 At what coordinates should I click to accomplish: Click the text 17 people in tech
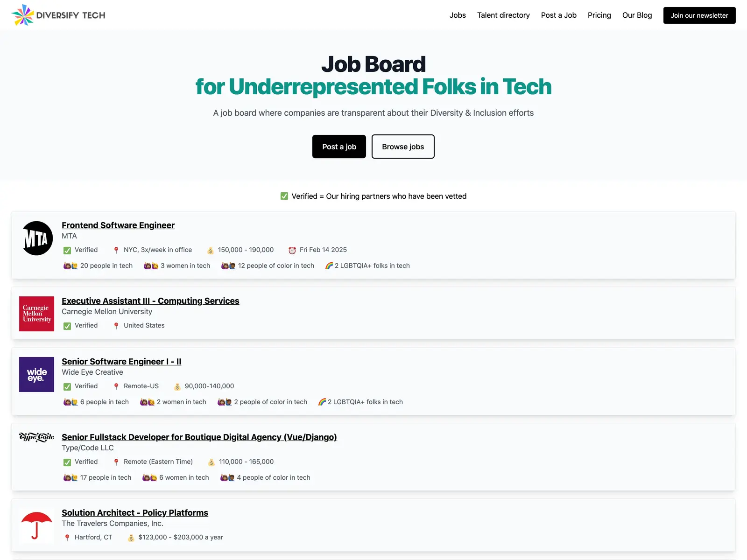[x=106, y=478]
